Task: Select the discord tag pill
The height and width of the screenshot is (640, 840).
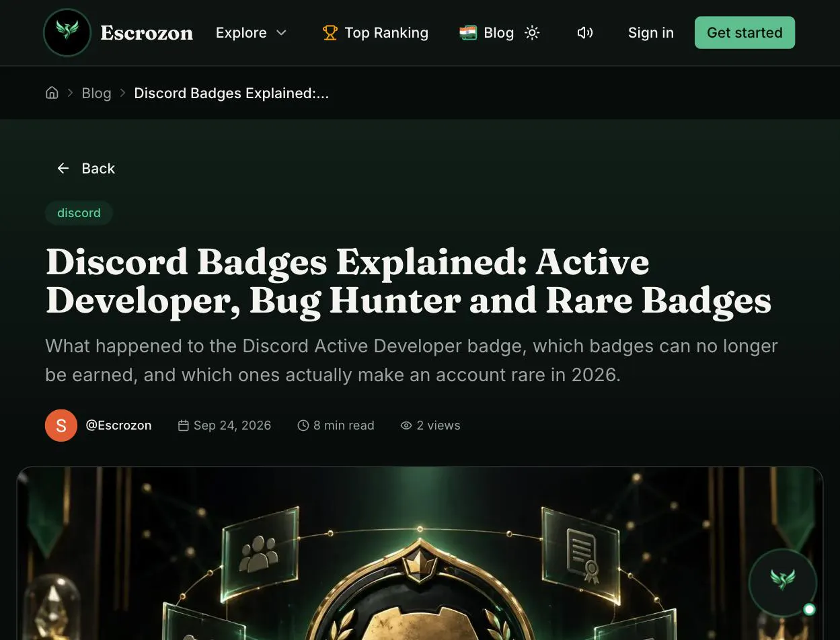Action: pos(79,212)
